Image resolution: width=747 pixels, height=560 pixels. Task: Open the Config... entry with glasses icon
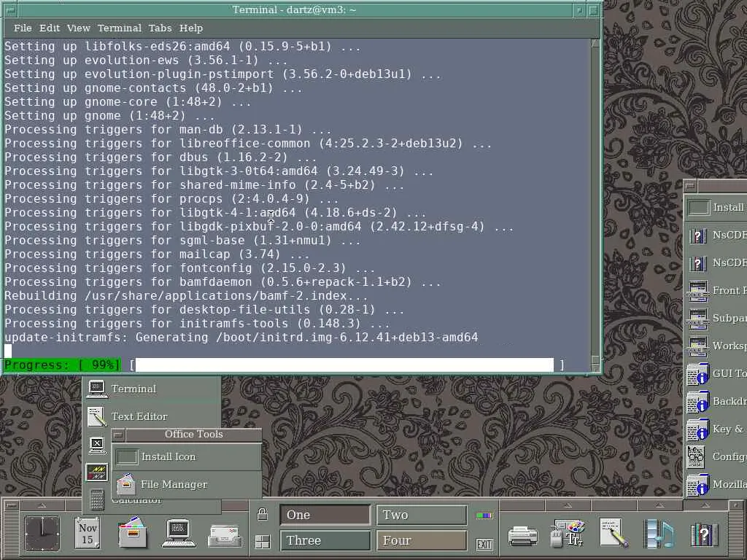[x=716, y=456]
